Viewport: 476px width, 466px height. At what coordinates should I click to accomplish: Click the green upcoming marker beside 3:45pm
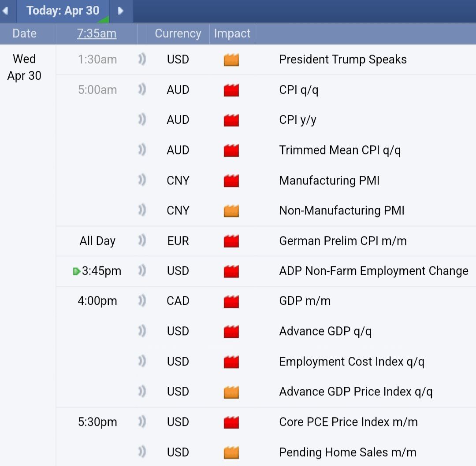click(77, 271)
